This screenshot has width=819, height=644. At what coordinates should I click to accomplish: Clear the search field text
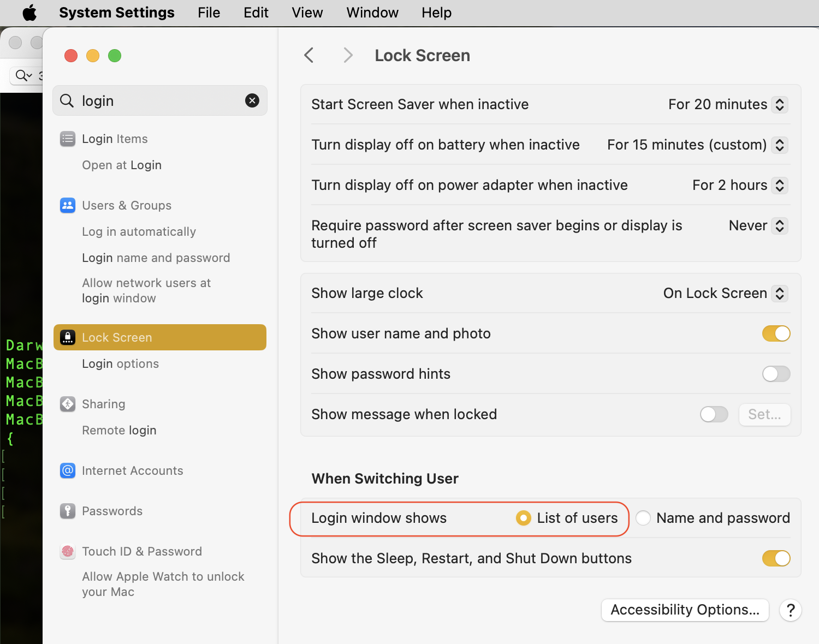252,100
